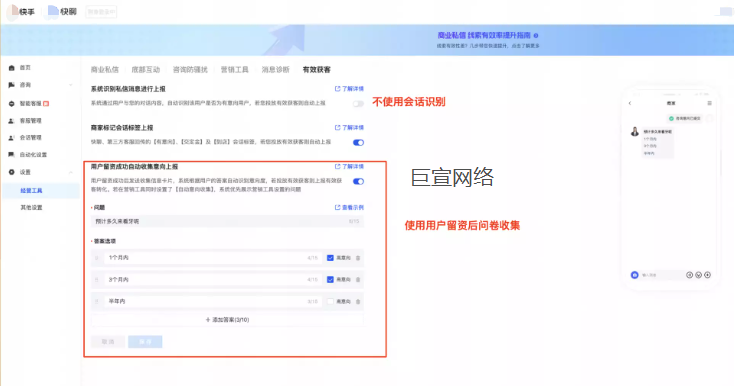The height and width of the screenshot is (392, 739).
Task: Uncheck 高意向 for the 1个月内 answer
Action: click(x=330, y=258)
